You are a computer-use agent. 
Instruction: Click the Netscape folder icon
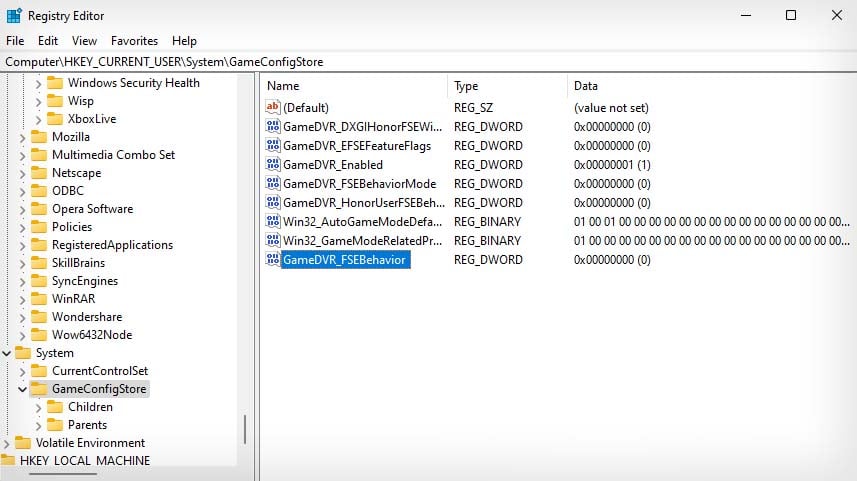tap(39, 173)
